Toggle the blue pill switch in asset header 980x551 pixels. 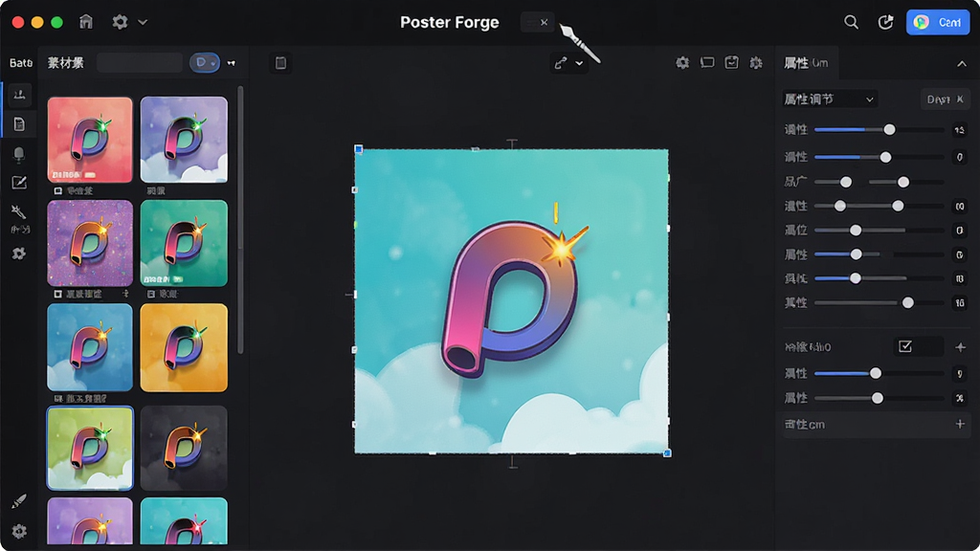pyautogui.click(x=205, y=62)
